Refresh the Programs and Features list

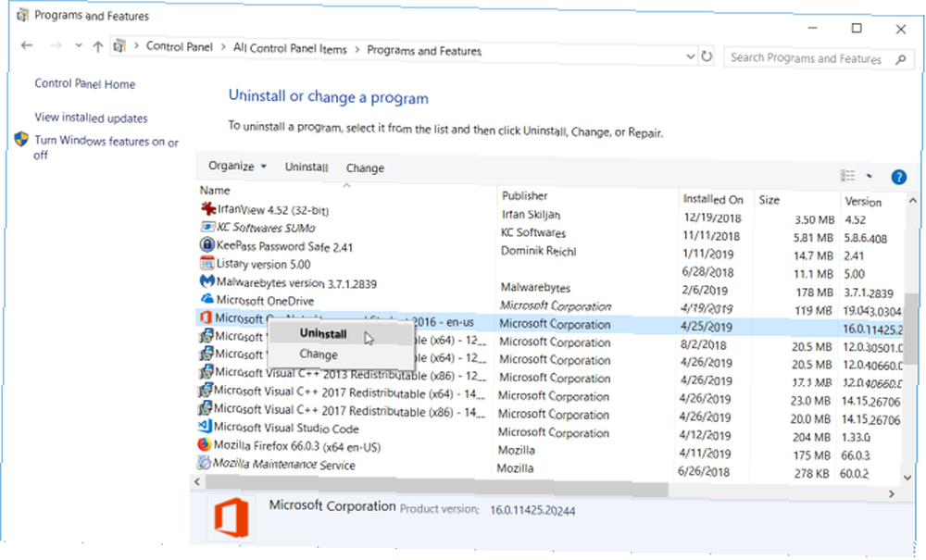[x=707, y=56]
